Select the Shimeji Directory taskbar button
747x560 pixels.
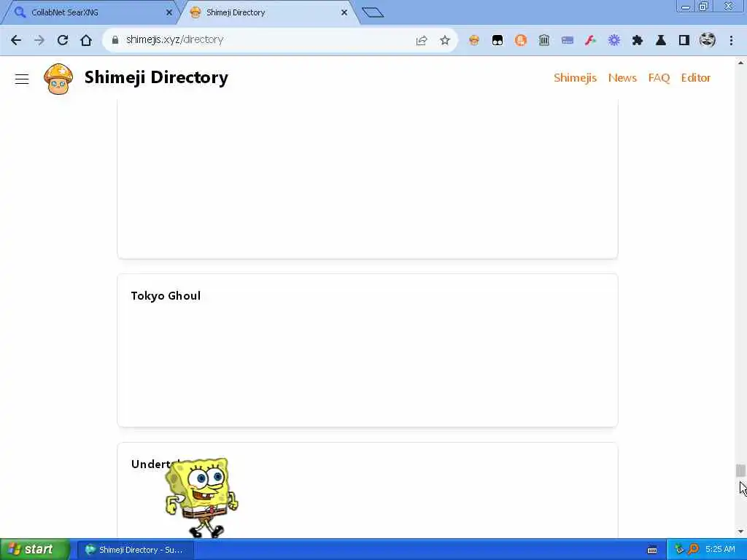(135, 550)
